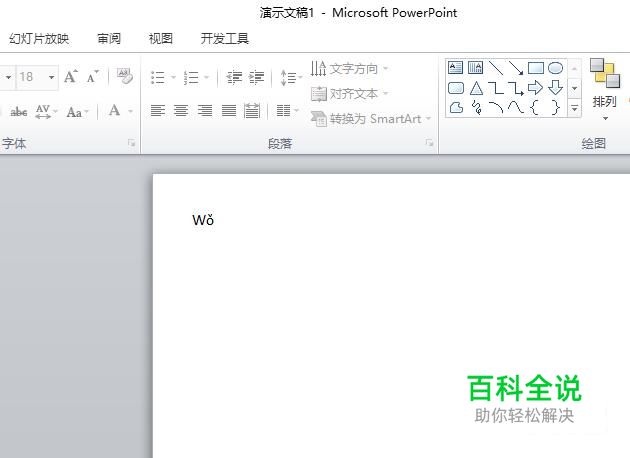The width and height of the screenshot is (630, 458).
Task: Select the oval shape
Action: tap(555, 68)
